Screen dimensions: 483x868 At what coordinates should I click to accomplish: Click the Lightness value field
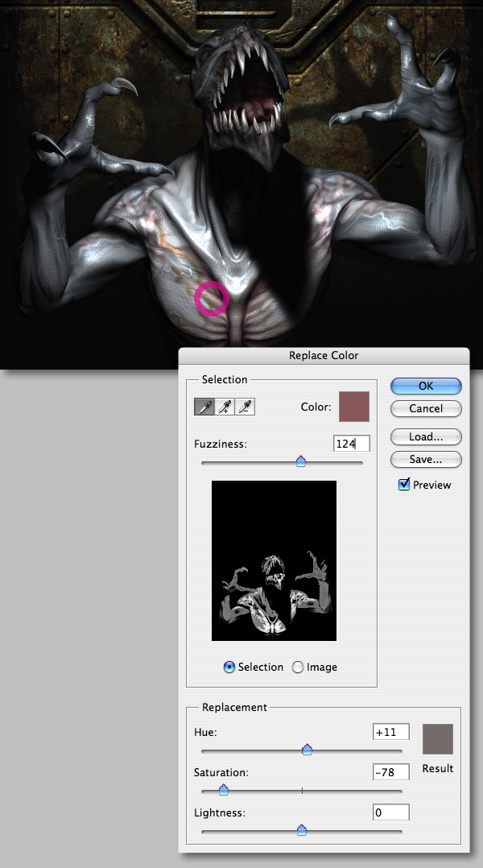pos(391,812)
